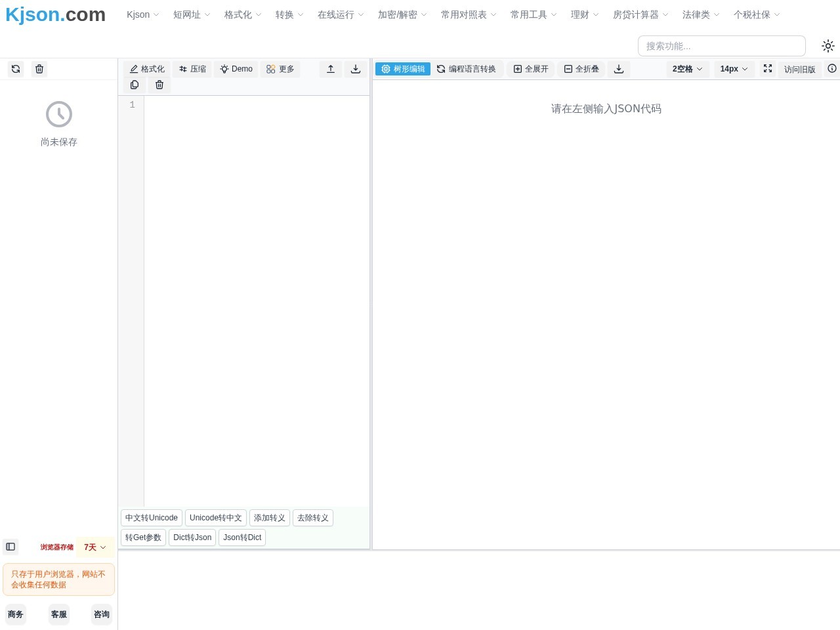Toggle the dark/light theme sun icon

pyautogui.click(x=828, y=46)
